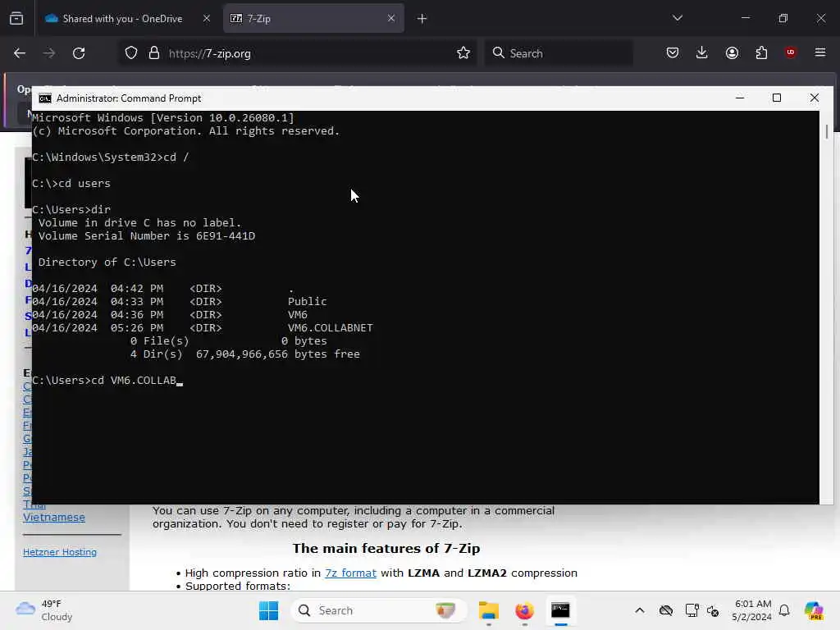Open the Hetzner Hosting link
The image size is (840, 630).
pos(60,552)
